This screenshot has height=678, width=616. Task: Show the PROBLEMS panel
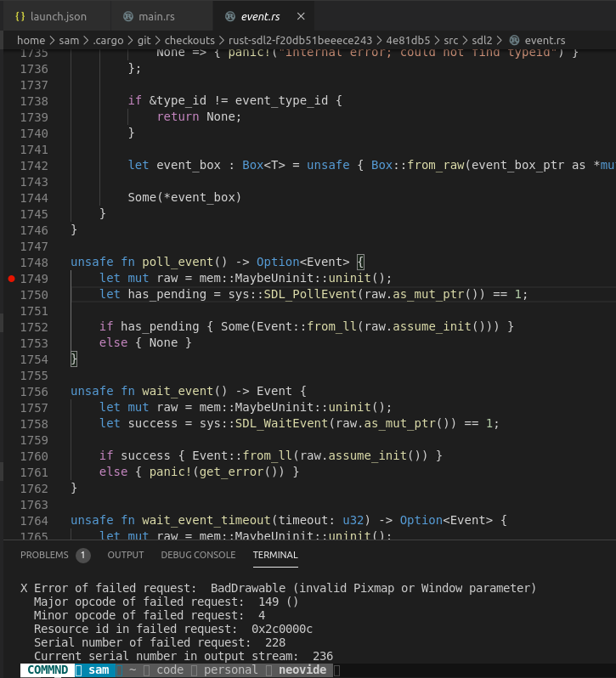[x=44, y=555]
